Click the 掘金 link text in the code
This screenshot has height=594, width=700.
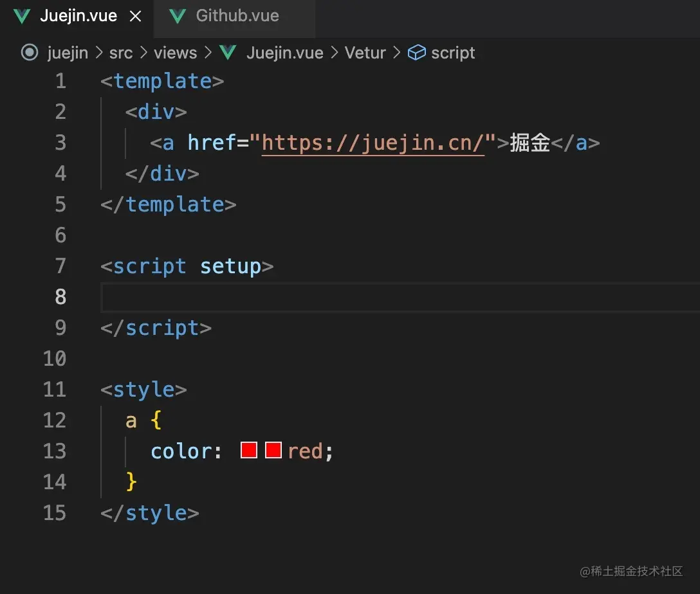point(530,143)
